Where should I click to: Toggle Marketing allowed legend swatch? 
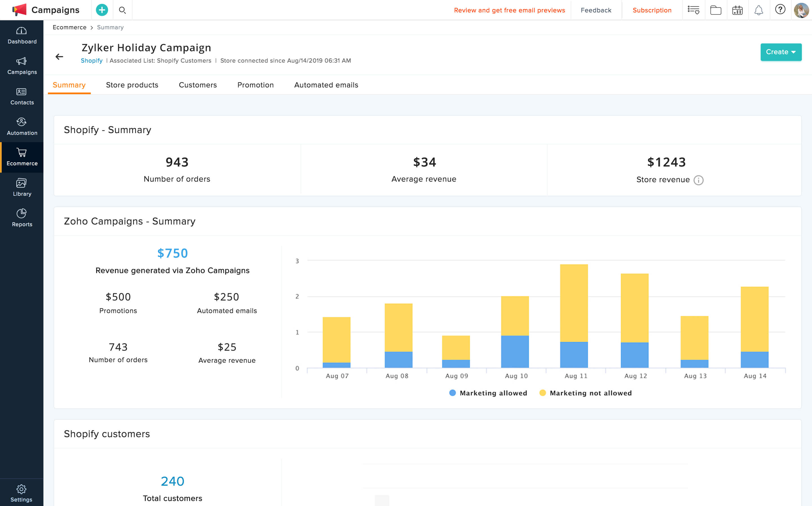click(x=453, y=393)
